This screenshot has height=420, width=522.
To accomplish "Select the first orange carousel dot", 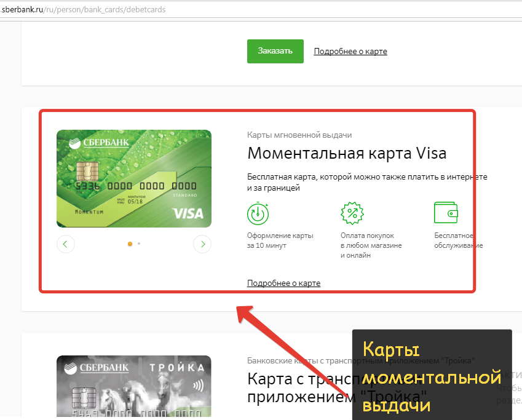I will [x=130, y=244].
